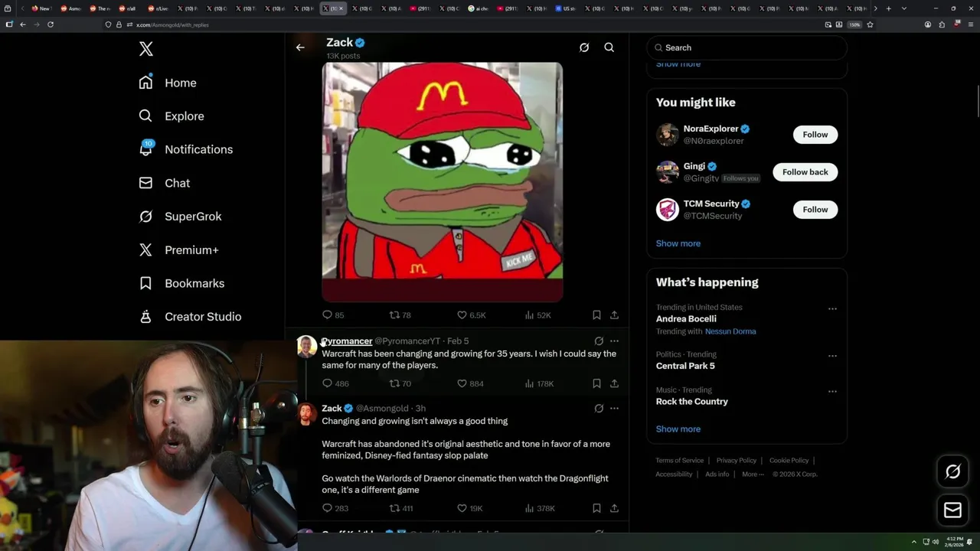
Task: Click the Grok icon in Zack's profile header
Action: [x=584, y=47]
